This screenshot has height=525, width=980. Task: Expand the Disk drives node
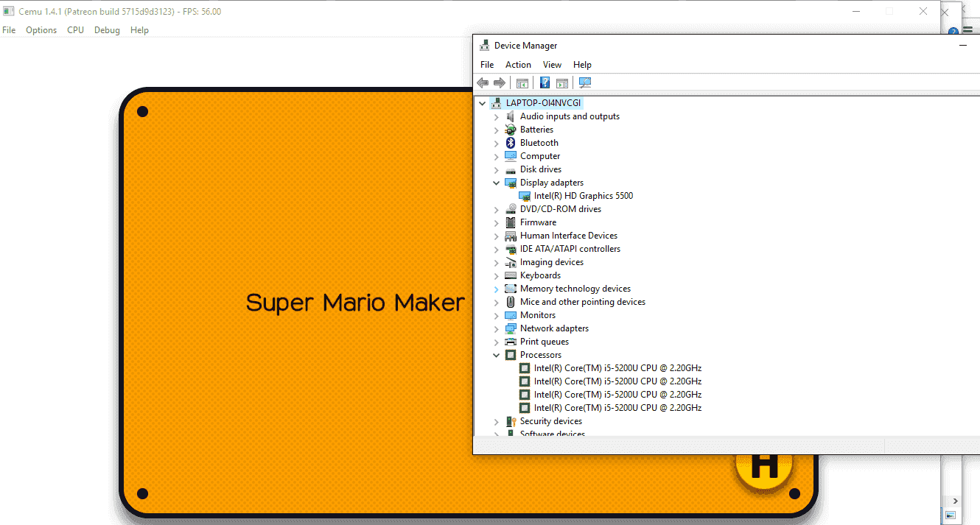point(497,169)
